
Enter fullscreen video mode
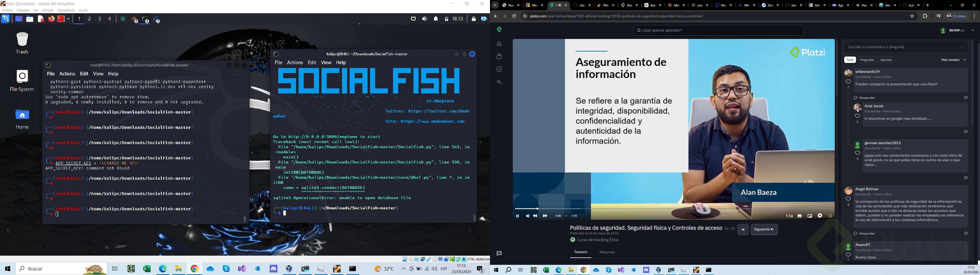pyautogui.click(x=830, y=216)
